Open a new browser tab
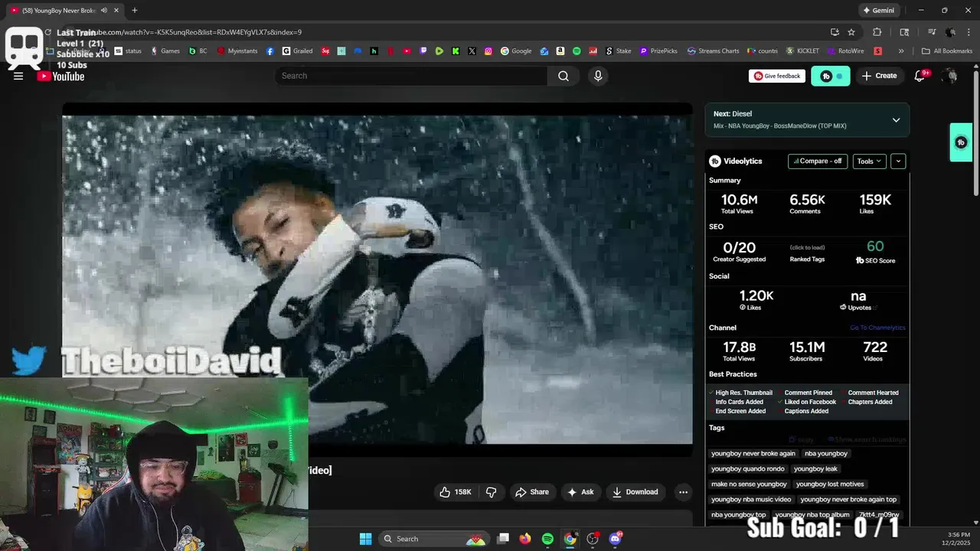Image resolution: width=980 pixels, height=551 pixels. (135, 11)
